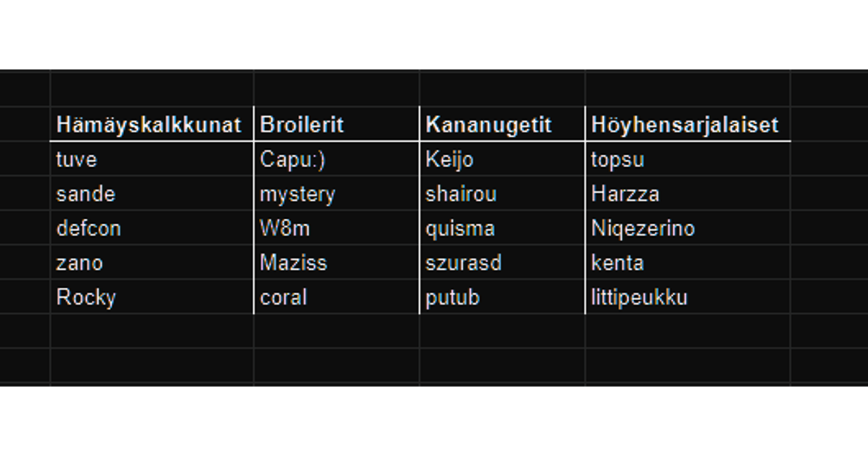Click the szurasd cell

[463, 263]
